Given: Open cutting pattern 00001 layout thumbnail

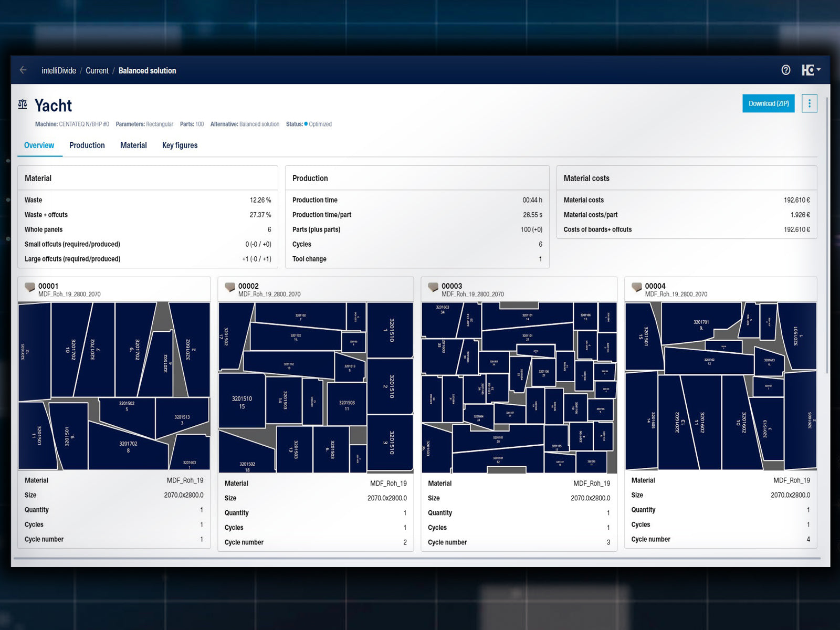Looking at the screenshot, I should coord(114,386).
